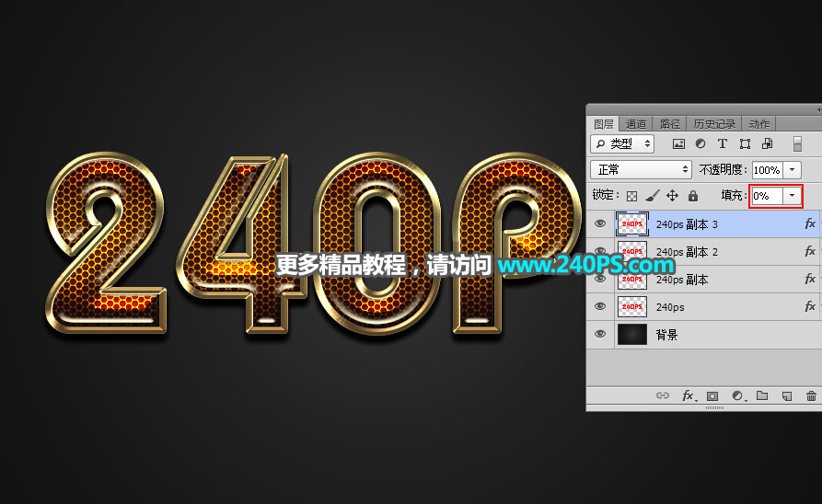Hide the 背景 layer
This screenshot has width=822, height=504.
[600, 334]
